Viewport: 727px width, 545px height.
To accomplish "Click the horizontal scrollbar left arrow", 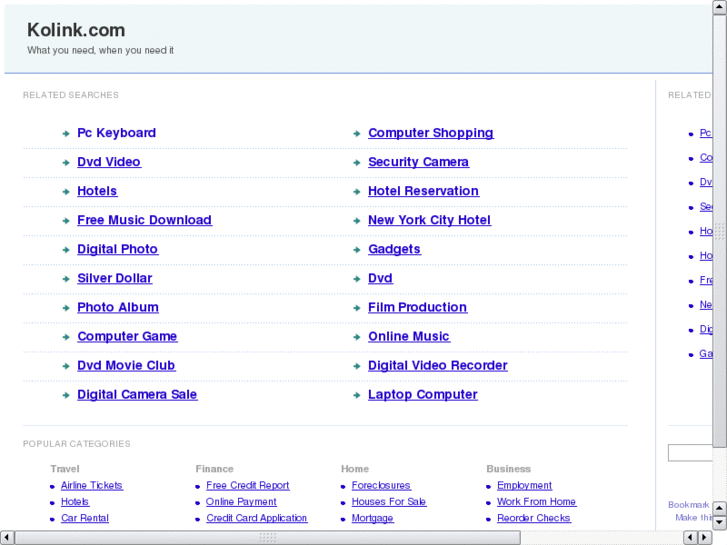I will (x=7, y=538).
